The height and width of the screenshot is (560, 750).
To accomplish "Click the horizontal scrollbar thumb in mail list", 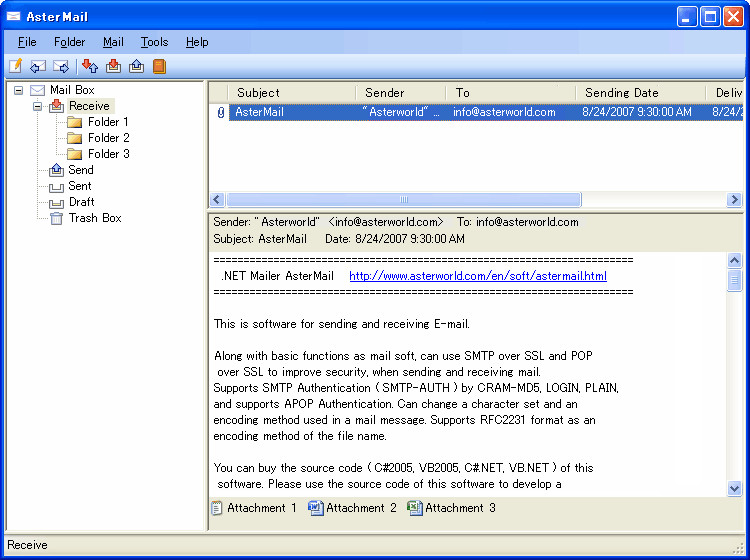I will click(404, 199).
